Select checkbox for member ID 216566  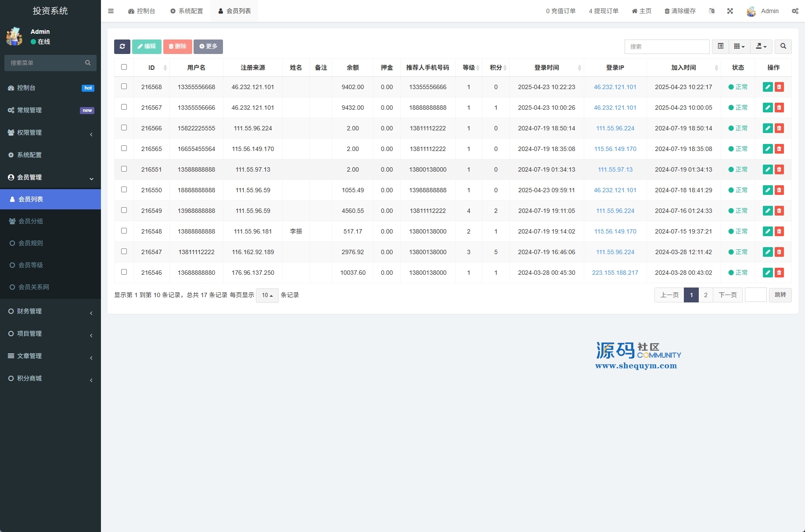(124, 128)
